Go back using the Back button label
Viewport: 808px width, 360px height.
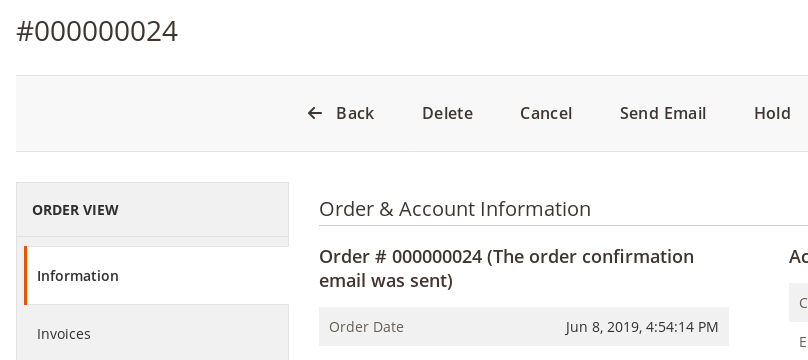point(355,113)
